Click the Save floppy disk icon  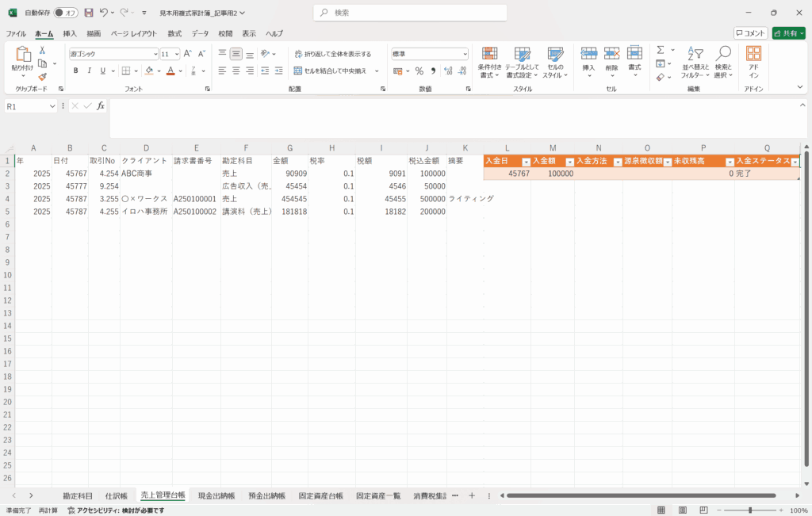point(89,13)
